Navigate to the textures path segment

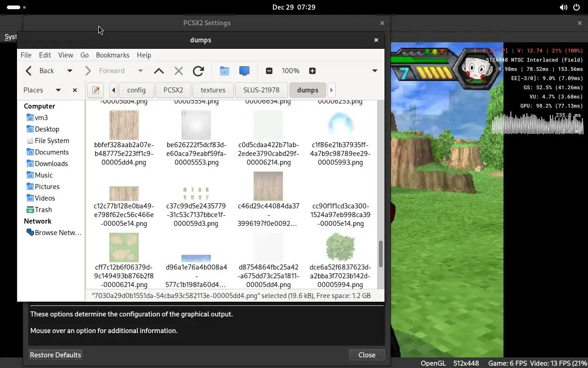coord(213,90)
